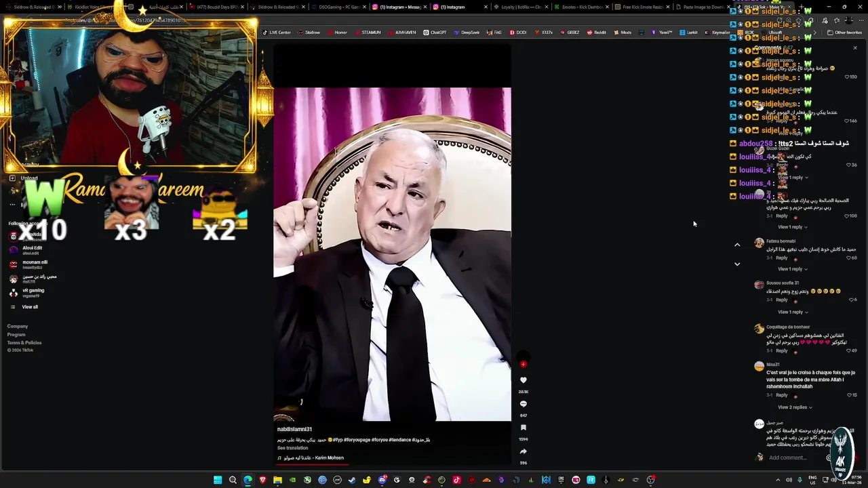The width and height of the screenshot is (868, 488).
Task: Open Horror bookmark
Action: coord(337,33)
